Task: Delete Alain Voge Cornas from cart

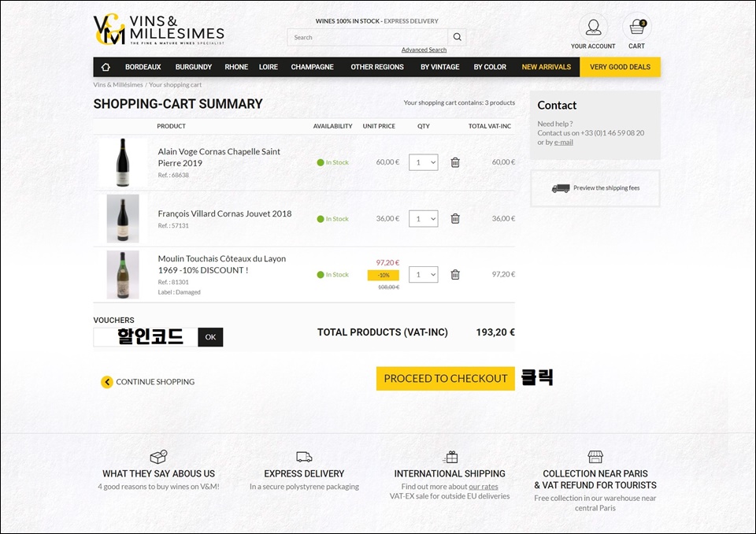Action: [455, 162]
